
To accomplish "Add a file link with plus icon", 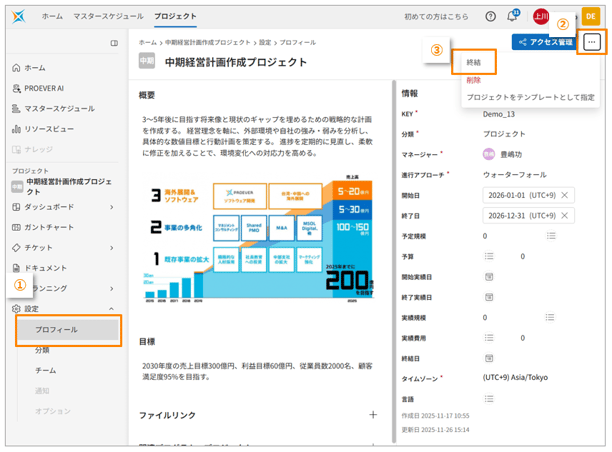I will click(373, 414).
